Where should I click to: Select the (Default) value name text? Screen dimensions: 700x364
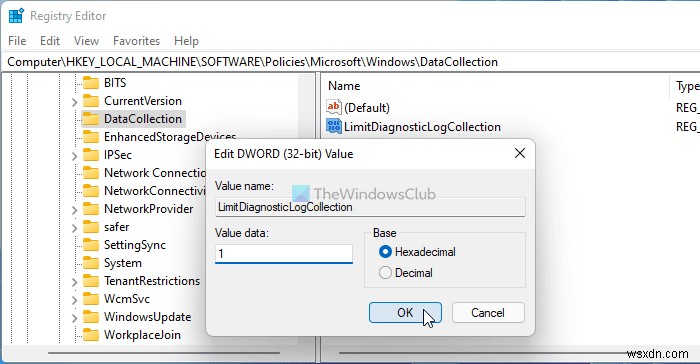click(367, 108)
